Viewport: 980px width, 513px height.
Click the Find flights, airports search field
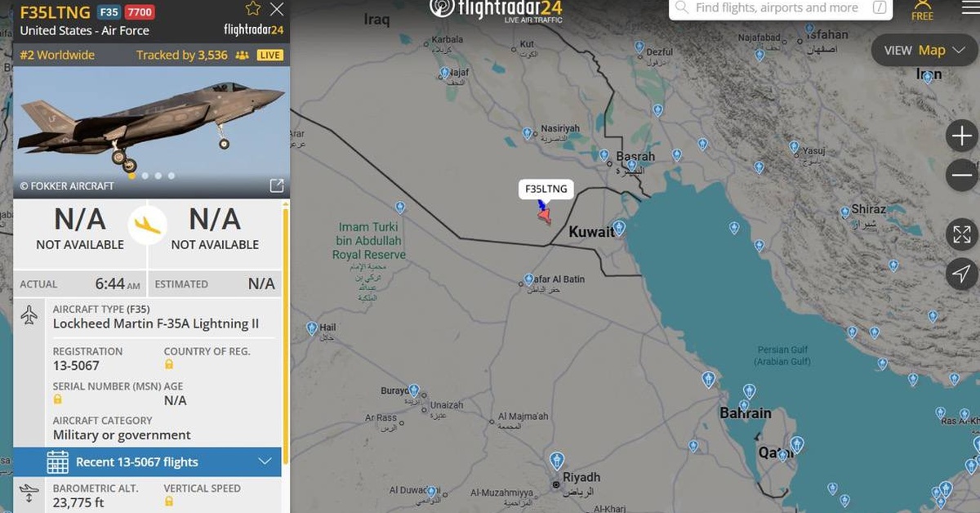pos(781,8)
